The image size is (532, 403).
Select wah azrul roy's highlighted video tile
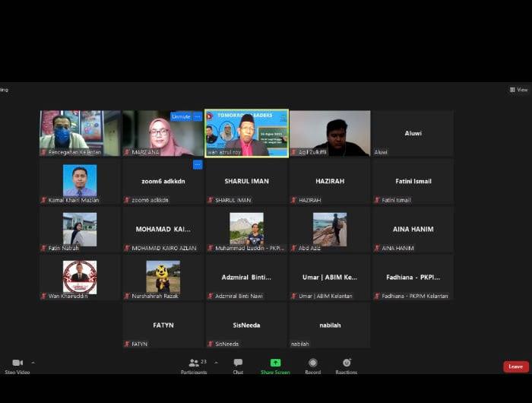[246, 133]
